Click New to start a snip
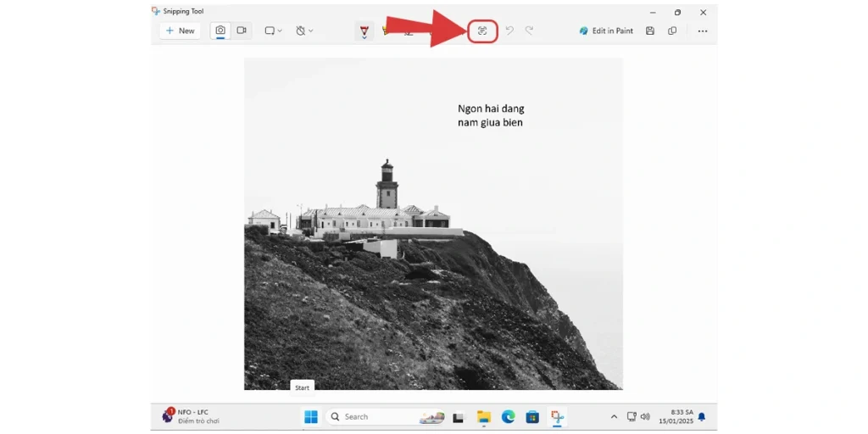This screenshot has width=868, height=434. 180,31
